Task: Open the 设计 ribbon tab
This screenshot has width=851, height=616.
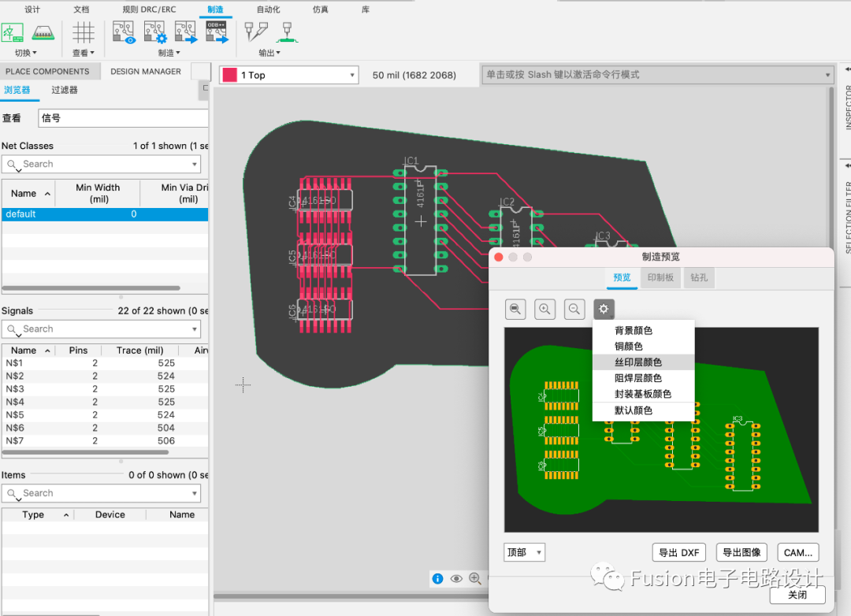Action: pyautogui.click(x=32, y=9)
